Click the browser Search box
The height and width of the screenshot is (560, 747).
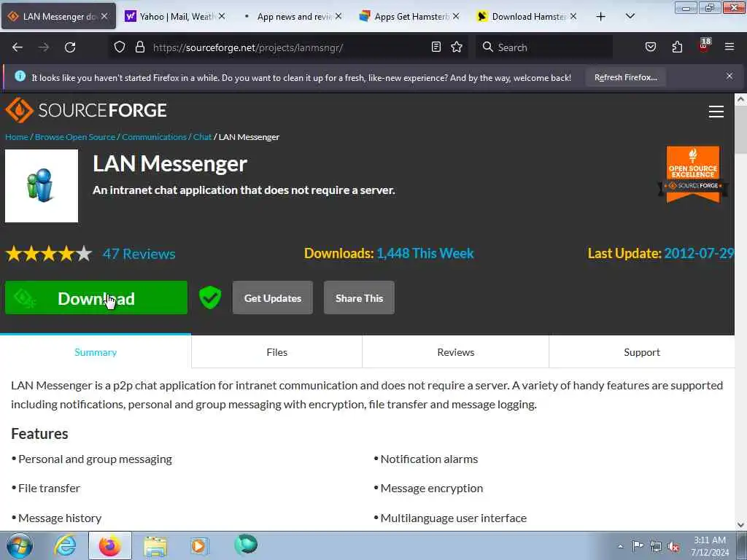544,47
